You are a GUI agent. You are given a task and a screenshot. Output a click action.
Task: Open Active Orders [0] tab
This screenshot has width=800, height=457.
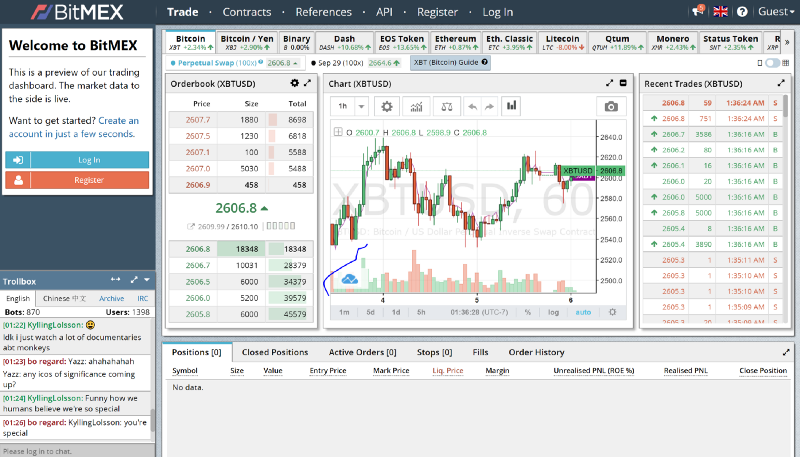[x=362, y=352]
